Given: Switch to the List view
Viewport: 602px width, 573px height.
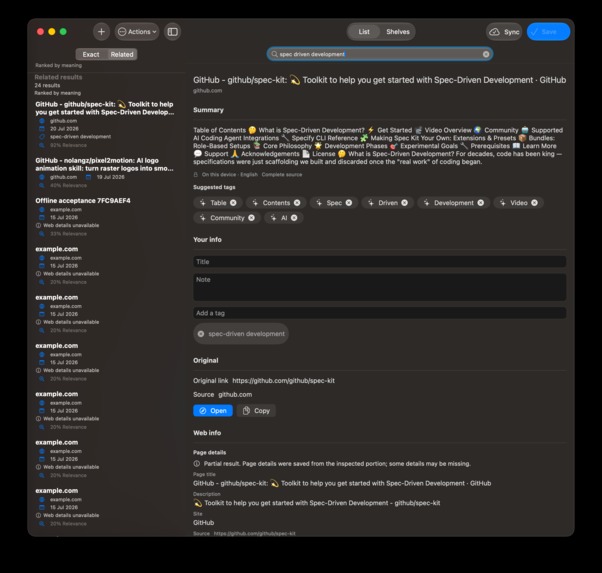Looking at the screenshot, I should [364, 32].
